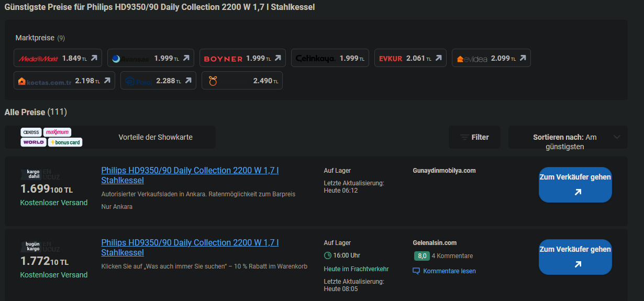Click the sort dropdown chevron
Image resolution: width=644 pixels, height=301 pixels.
617,137
